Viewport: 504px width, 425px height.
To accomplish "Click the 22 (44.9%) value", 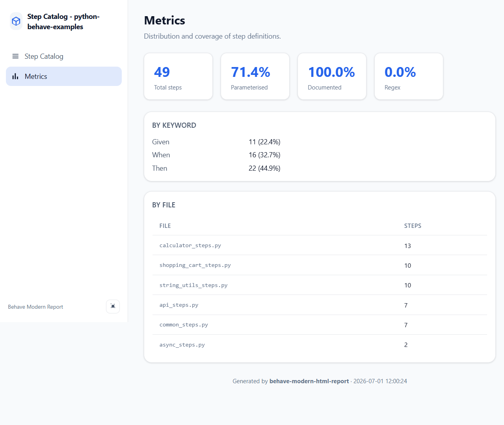I will tap(264, 168).
